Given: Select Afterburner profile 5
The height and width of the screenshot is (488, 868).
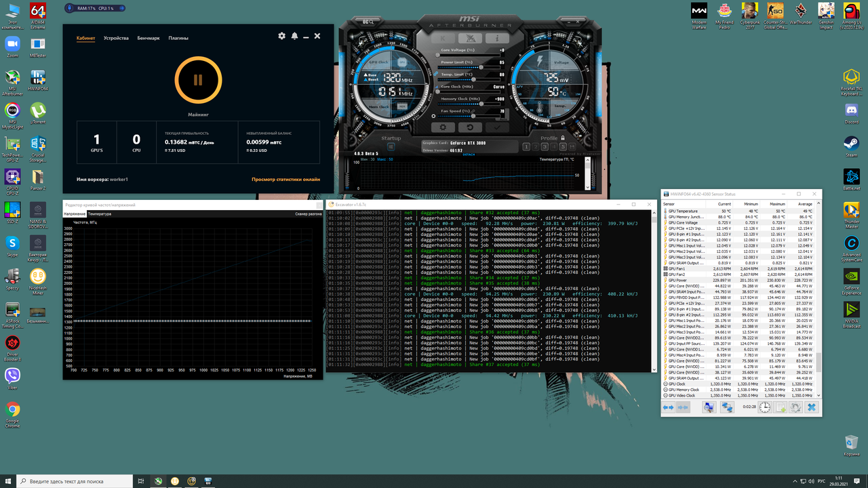Looking at the screenshot, I should [x=563, y=146].
